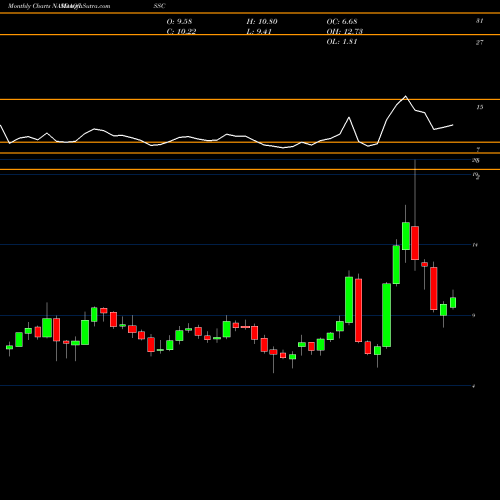Click the '27' indicator axis label
500x500 pixels.
pos(479,42)
